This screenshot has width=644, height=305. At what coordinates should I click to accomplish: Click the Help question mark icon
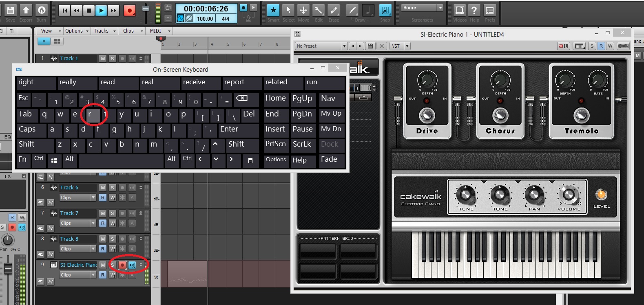474,10
